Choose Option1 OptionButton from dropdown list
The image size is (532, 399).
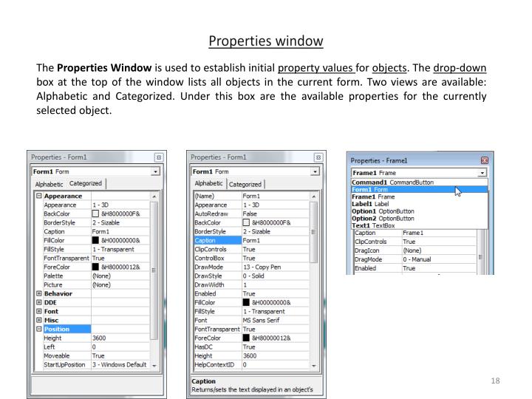click(x=420, y=211)
